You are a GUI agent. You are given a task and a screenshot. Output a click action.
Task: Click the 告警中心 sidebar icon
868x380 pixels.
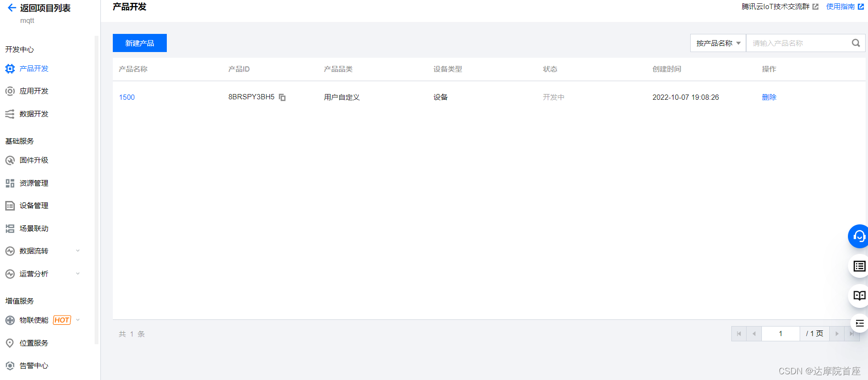click(x=10, y=366)
